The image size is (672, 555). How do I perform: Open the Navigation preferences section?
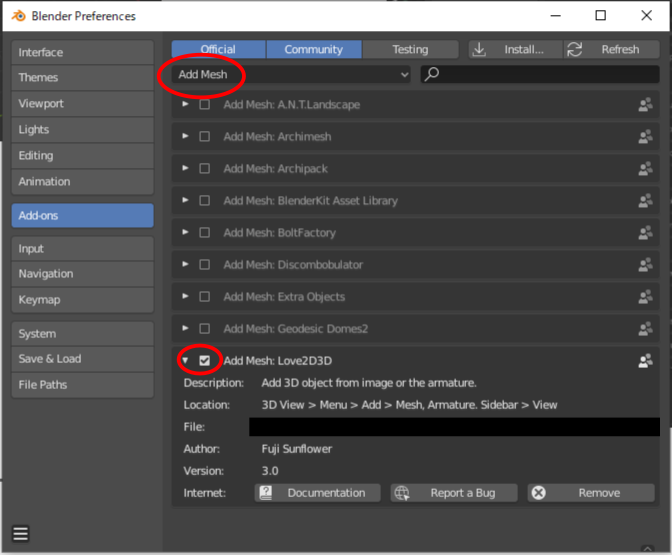pyautogui.click(x=83, y=274)
